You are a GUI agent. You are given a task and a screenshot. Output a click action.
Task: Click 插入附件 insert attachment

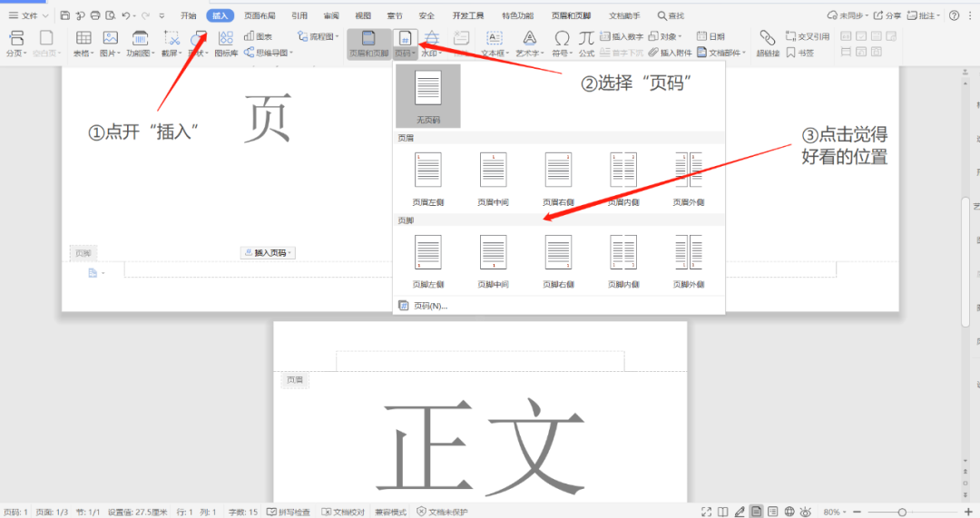(x=670, y=53)
